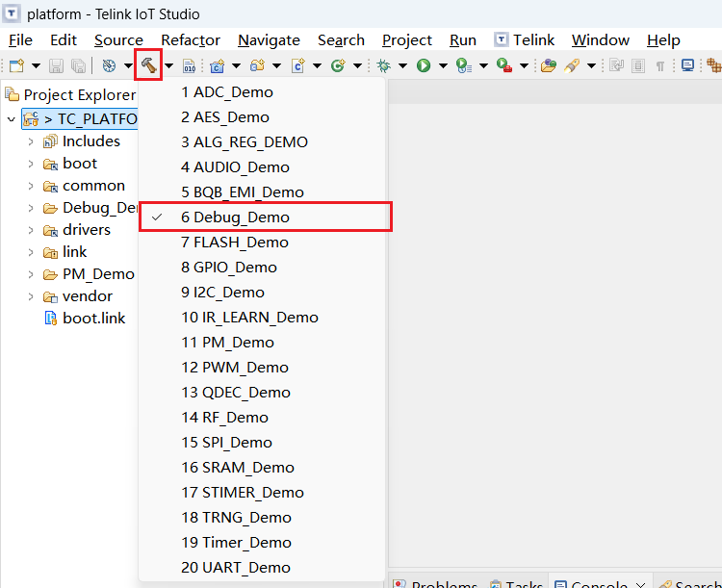Select the PM_Demo folder in the tree
This screenshot has height=588, width=722.
98,274
